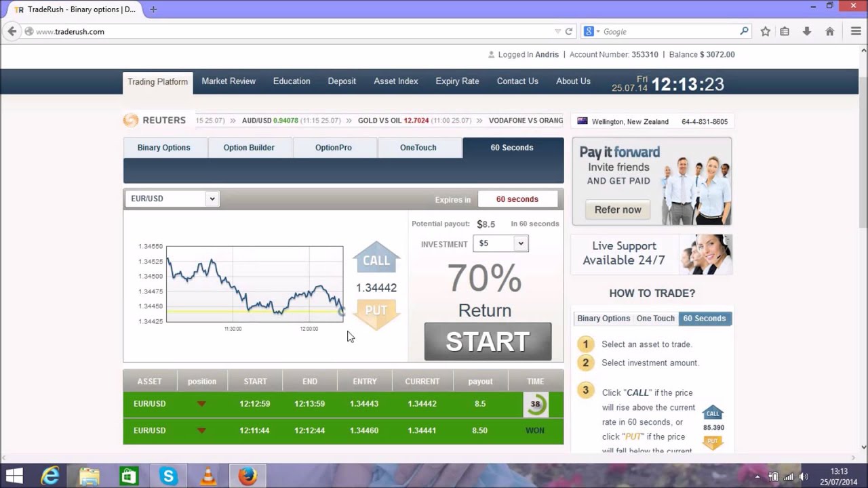Click the START trade button
This screenshot has width=868, height=488.
(488, 342)
